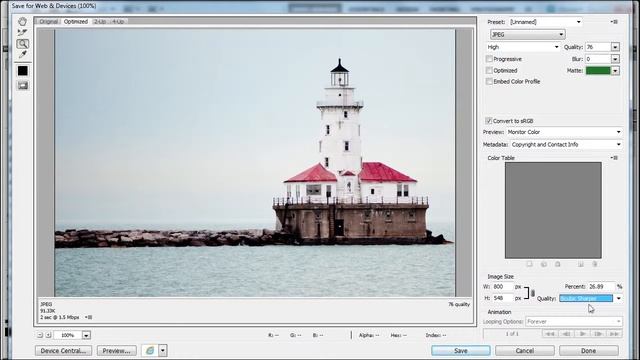Switch to the 2-Up tab
640x360 pixels.
(100, 21)
